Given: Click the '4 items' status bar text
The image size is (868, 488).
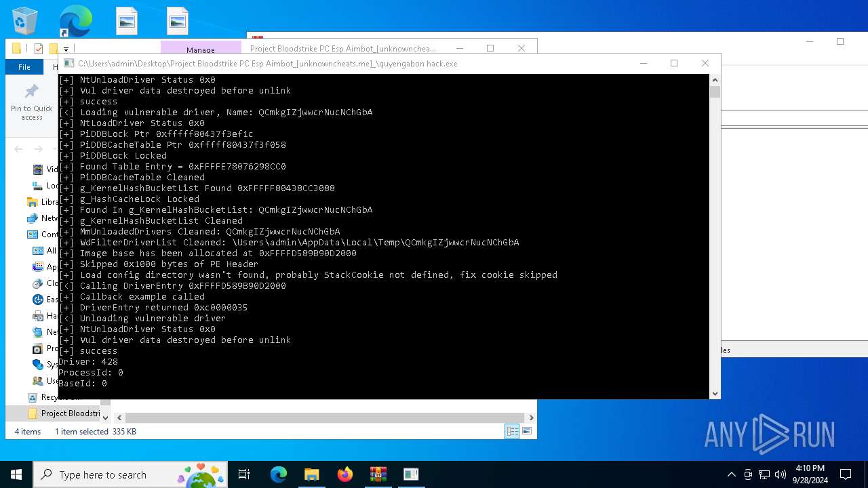Looking at the screenshot, I should tap(28, 432).
